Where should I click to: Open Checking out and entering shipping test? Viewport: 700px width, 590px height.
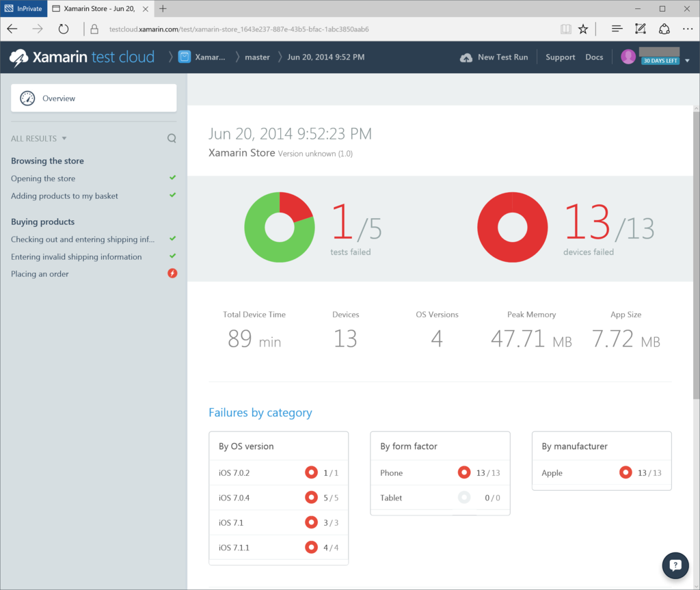click(83, 239)
